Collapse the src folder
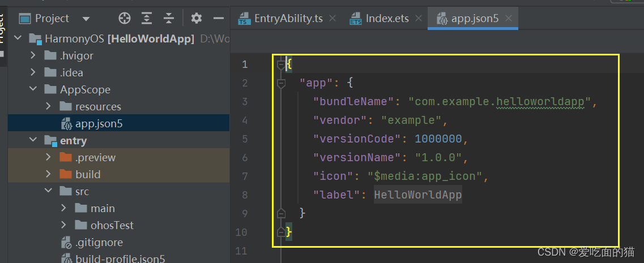Screen dimensions: 644x263 48,191
